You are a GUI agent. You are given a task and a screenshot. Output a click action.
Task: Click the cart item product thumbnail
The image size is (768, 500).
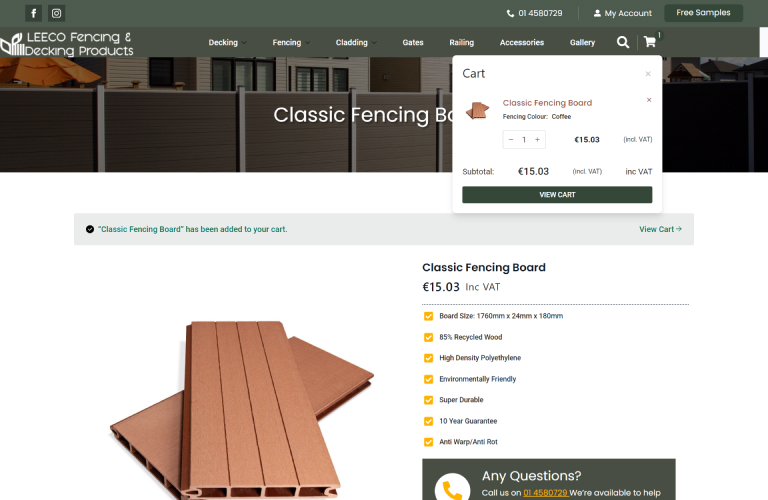[x=478, y=110]
